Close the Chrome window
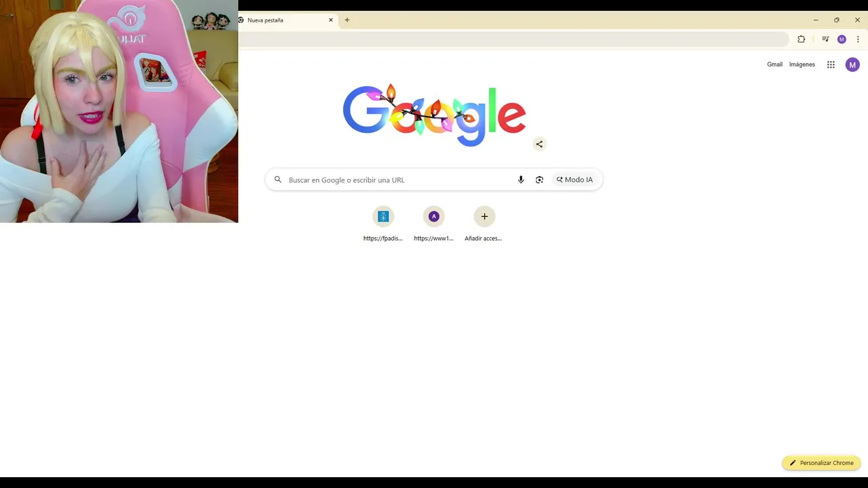The width and height of the screenshot is (868, 488). pos(857,20)
